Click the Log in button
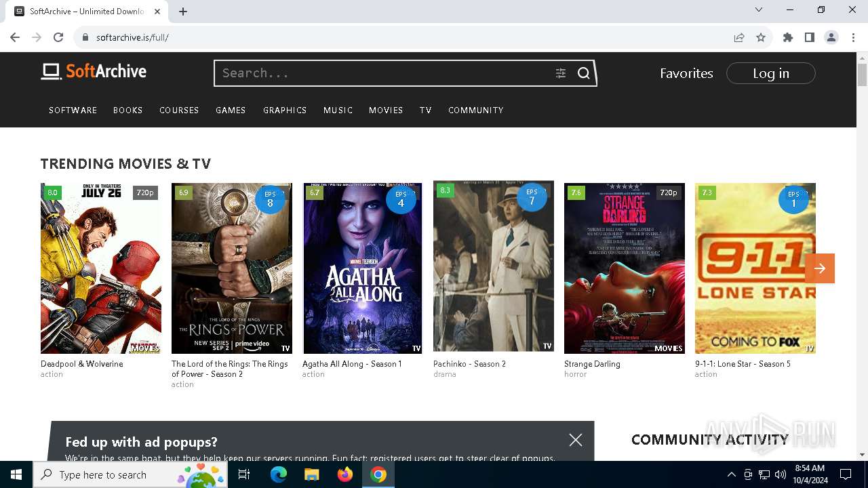868x488 pixels. point(771,73)
